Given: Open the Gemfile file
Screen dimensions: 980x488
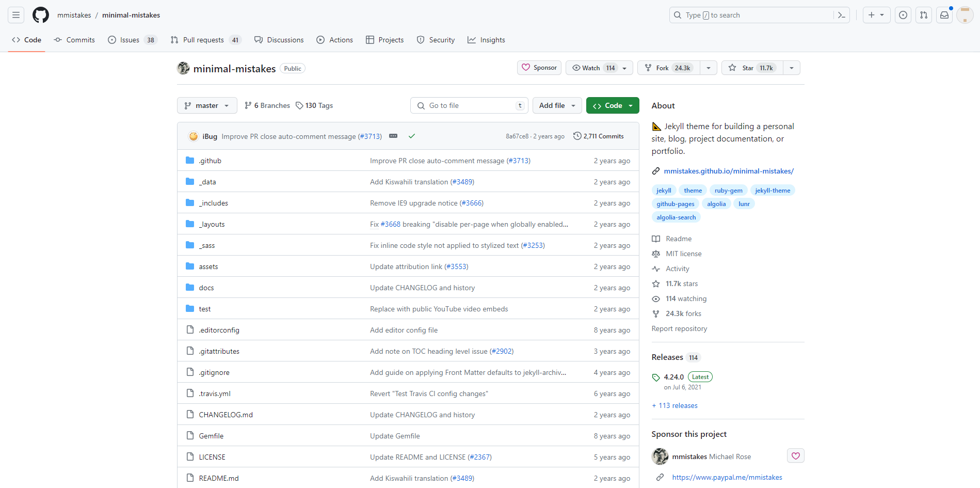Looking at the screenshot, I should (x=211, y=436).
